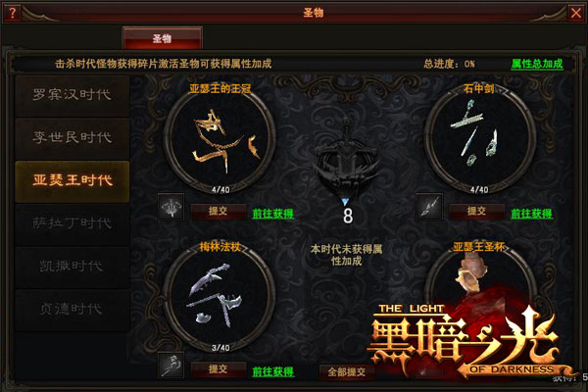Click the 石中剑 sword fragment slot icon
588x392 pixels.
pos(429,207)
